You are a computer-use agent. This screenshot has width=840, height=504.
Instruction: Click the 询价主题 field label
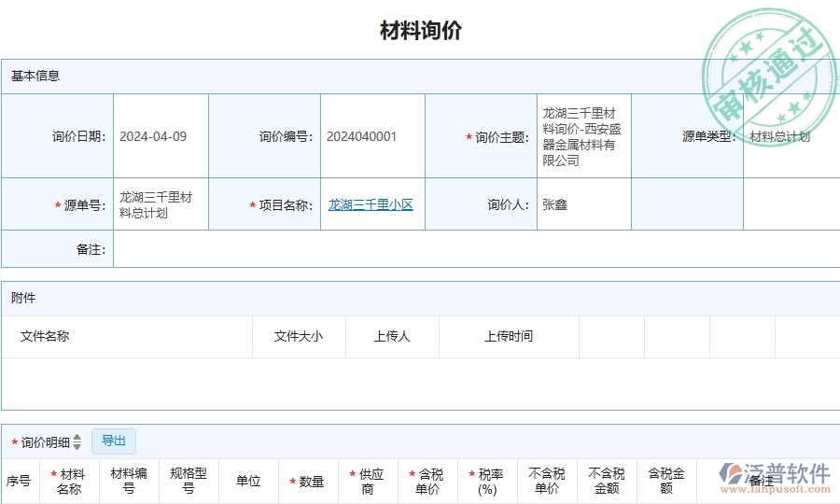(497, 137)
